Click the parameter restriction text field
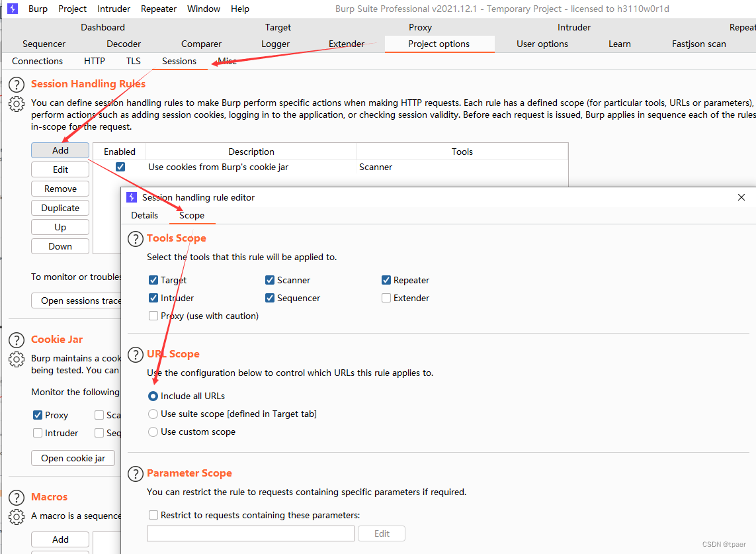The image size is (756, 554). pyautogui.click(x=251, y=533)
